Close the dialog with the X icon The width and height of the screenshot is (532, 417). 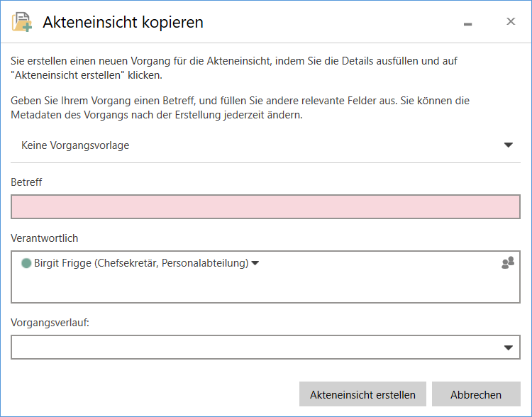510,22
